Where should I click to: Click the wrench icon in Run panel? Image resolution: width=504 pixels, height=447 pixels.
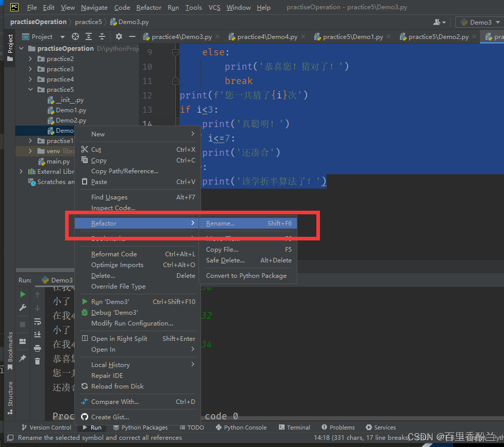23,308
